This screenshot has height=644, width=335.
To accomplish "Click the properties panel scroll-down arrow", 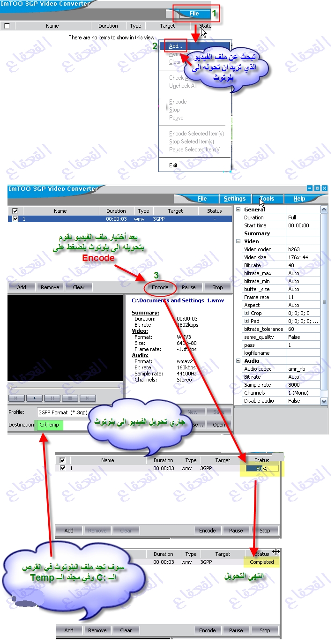I will click(324, 401).
